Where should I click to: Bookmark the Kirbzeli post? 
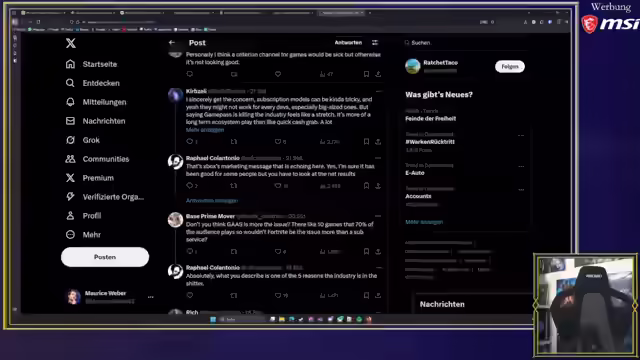click(366, 142)
